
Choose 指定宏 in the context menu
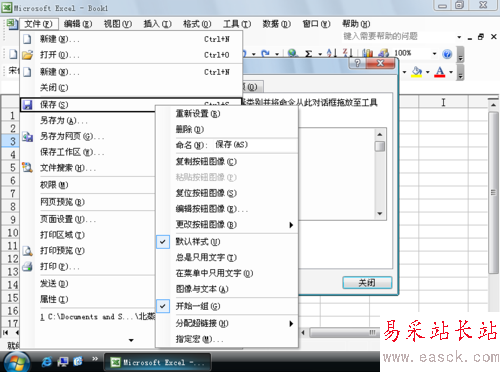(x=227, y=339)
